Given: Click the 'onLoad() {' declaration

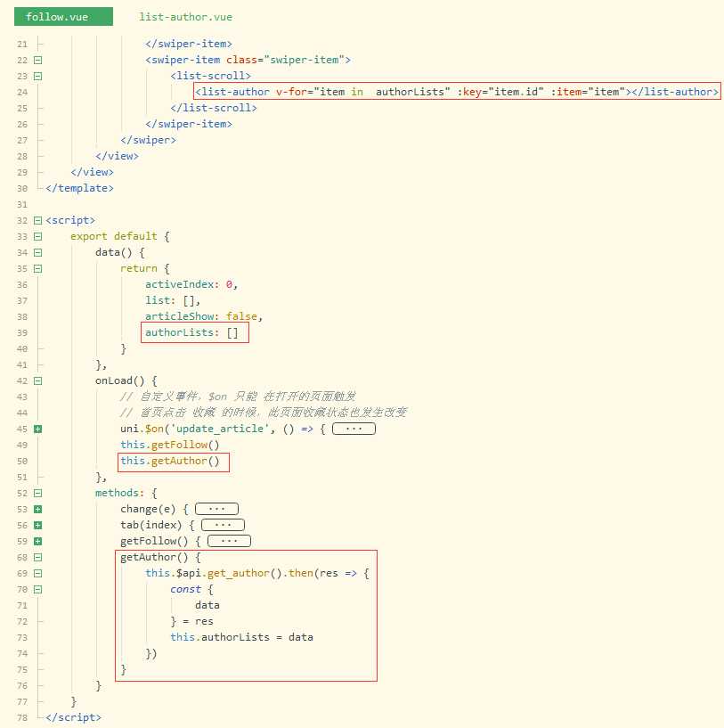Looking at the screenshot, I should click(126, 380).
